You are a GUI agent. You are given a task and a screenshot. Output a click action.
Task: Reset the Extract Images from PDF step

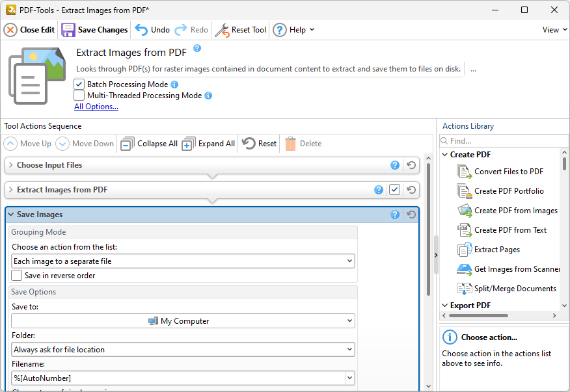coord(411,190)
